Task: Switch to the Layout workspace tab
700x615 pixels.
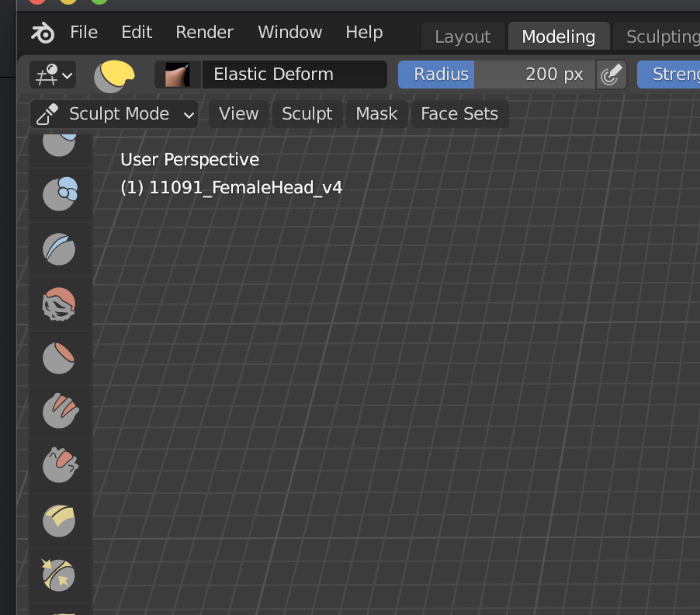Action: tap(463, 36)
